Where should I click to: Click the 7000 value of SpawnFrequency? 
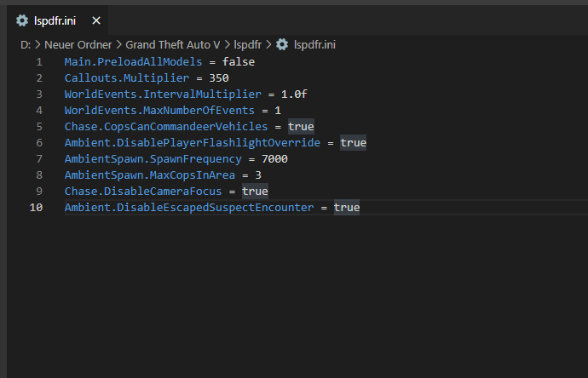[275, 158]
